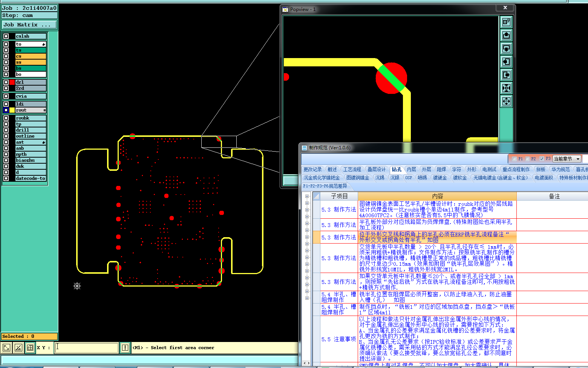Open the 当前章节 dropdown

[567, 159]
